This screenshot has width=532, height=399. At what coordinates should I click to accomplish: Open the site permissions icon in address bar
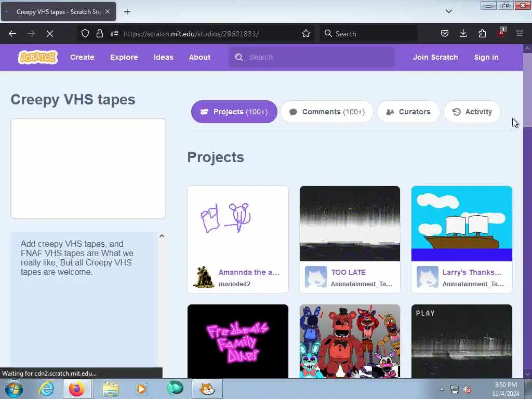point(114,33)
